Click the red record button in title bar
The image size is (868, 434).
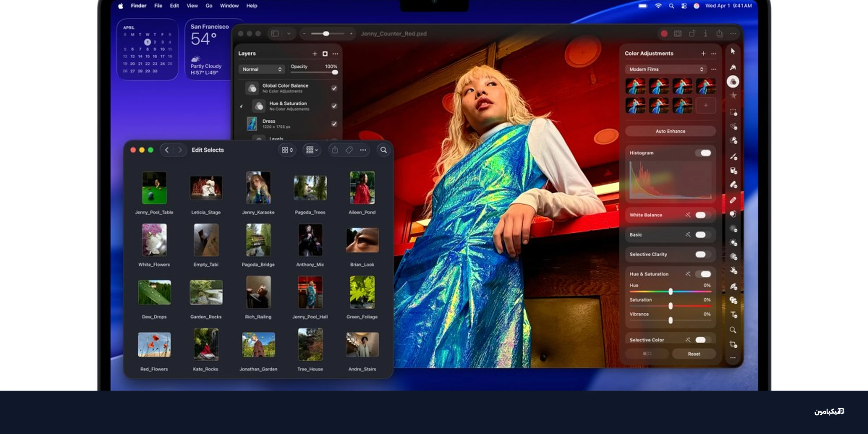pyautogui.click(x=664, y=34)
